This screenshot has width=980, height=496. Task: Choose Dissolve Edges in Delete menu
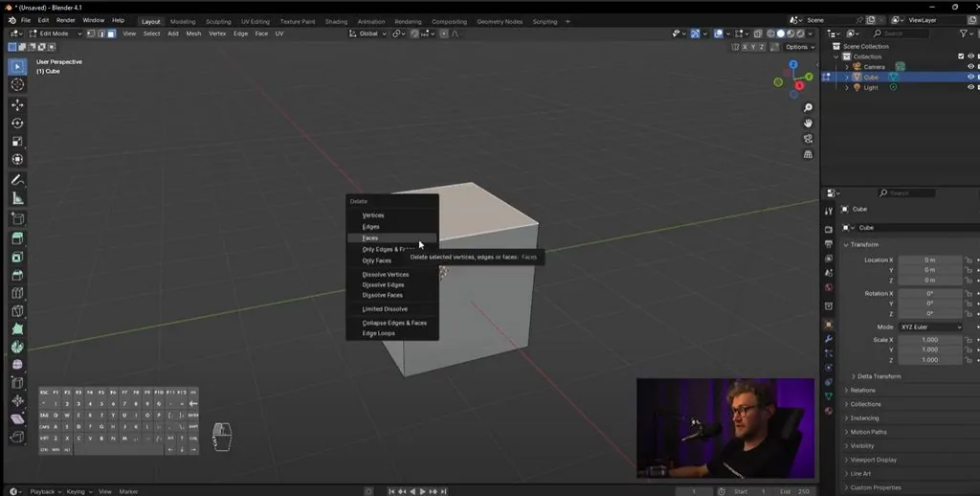pos(392,284)
